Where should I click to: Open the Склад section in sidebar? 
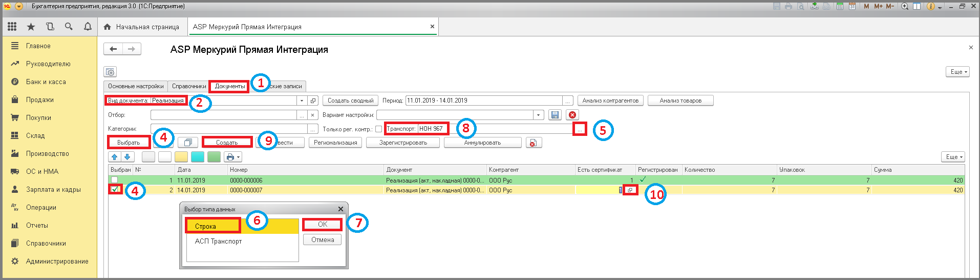[35, 135]
